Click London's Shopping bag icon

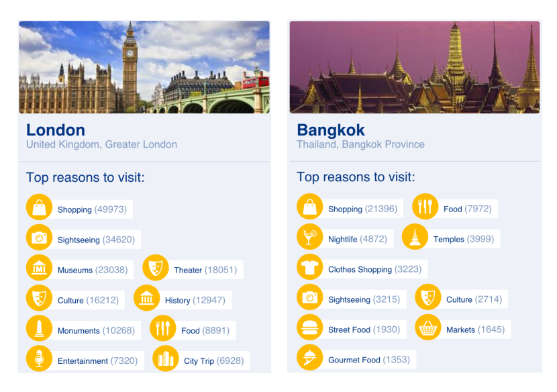tap(39, 207)
